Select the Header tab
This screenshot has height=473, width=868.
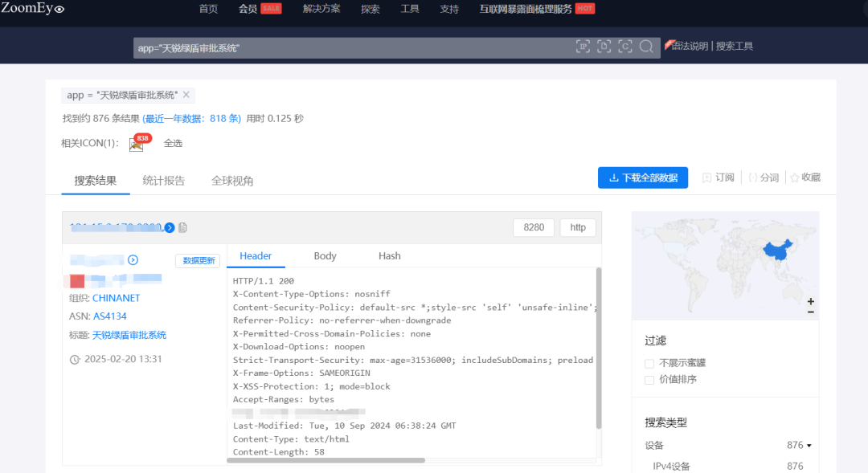tap(256, 256)
